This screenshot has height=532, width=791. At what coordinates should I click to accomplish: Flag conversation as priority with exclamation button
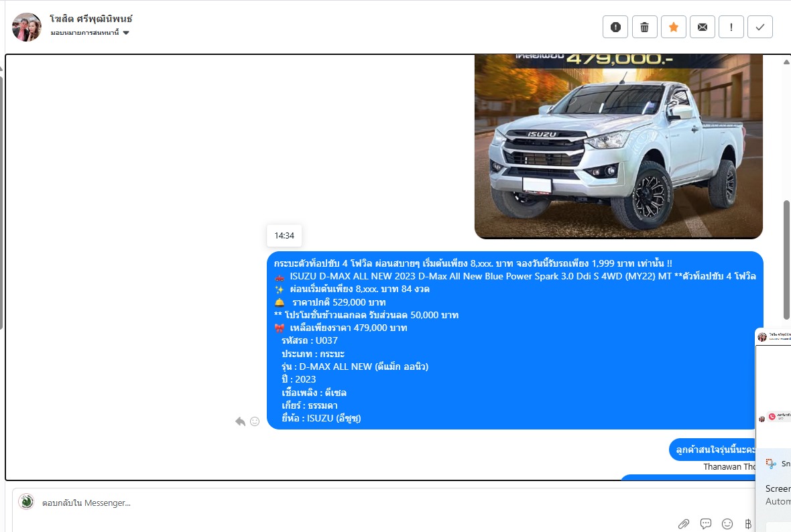731,27
